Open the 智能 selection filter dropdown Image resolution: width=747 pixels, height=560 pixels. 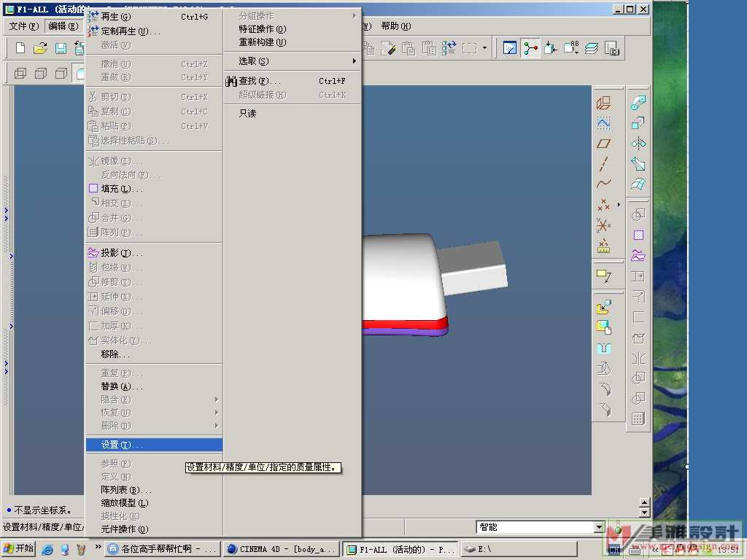[x=599, y=527]
